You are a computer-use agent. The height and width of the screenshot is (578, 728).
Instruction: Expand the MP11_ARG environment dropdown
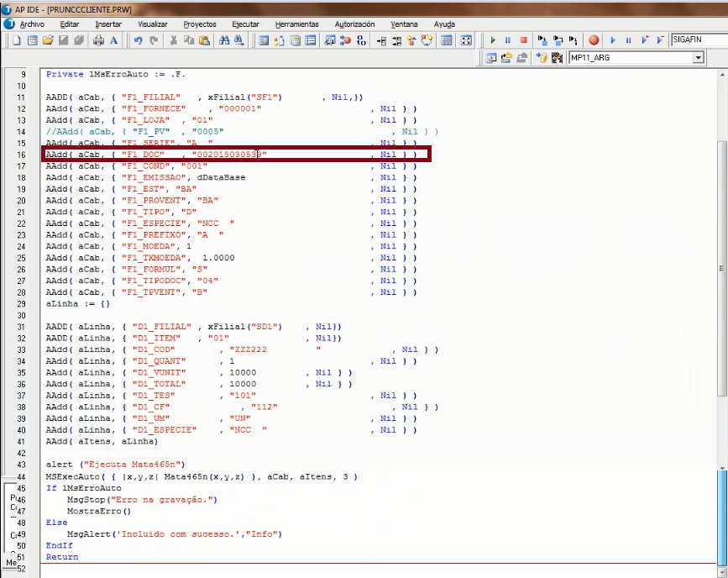click(698, 58)
